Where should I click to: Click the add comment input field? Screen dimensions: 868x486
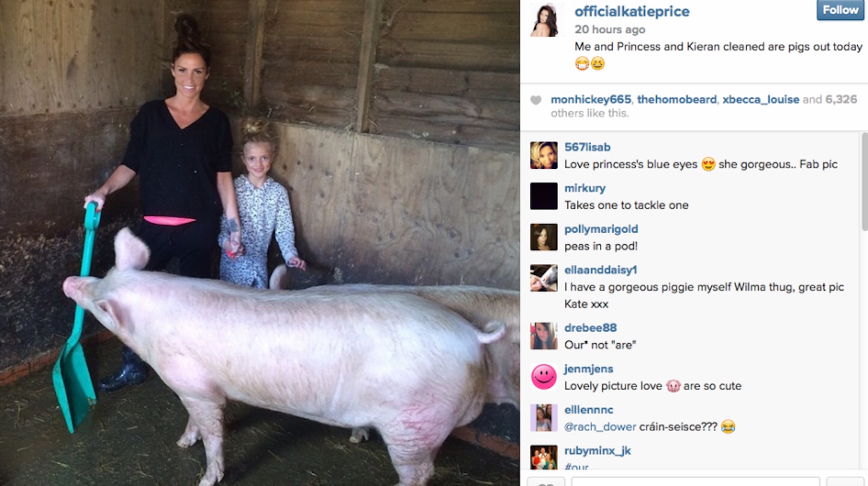pyautogui.click(x=696, y=481)
